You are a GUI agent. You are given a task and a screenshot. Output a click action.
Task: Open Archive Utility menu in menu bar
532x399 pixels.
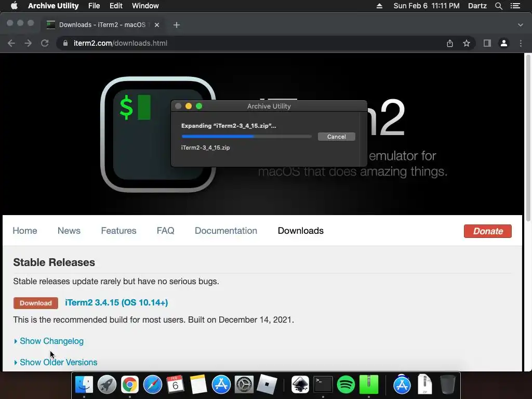coord(54,6)
